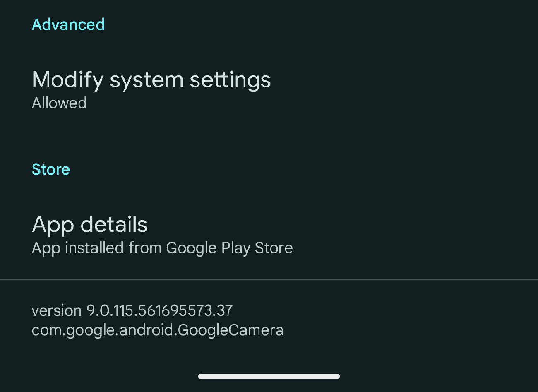Screen dimensions: 538x392
Task: Click the "Google Play Store" words
Action: pyautogui.click(x=229, y=248)
